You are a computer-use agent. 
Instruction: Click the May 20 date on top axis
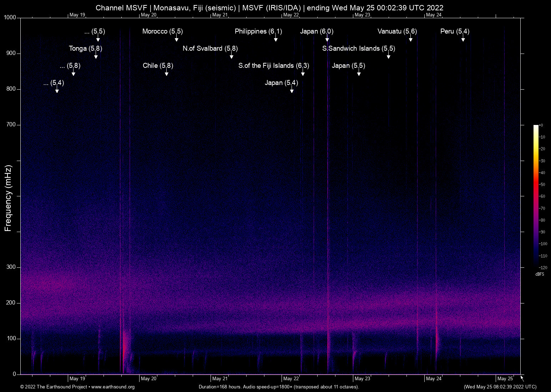(148, 15)
